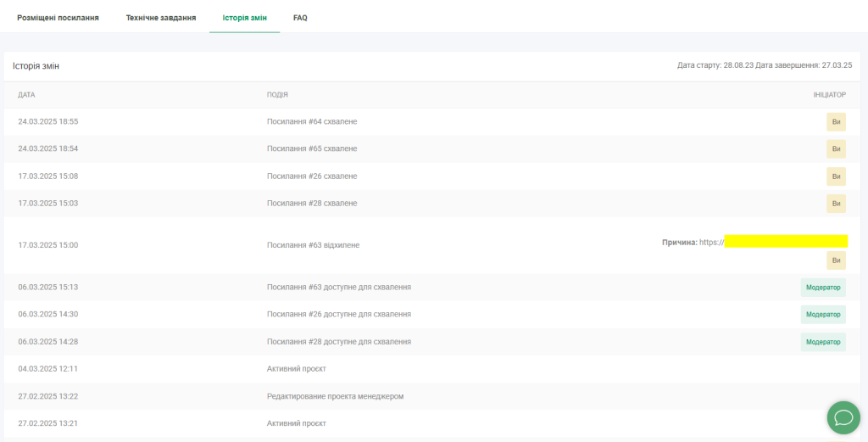Select the Посилання #63 відхилене event
This screenshot has width=868, height=442.
[x=313, y=245]
